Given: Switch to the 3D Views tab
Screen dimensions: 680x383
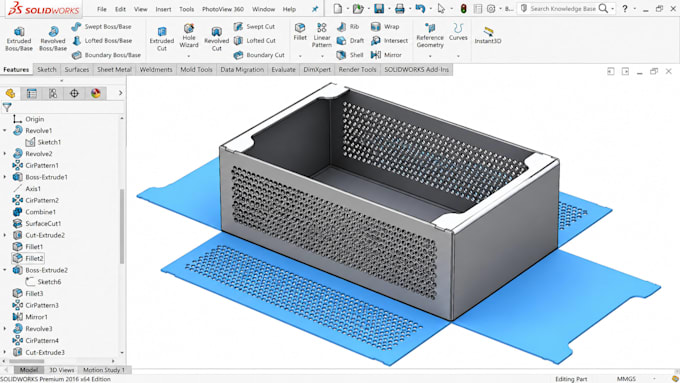Looking at the screenshot, I should [x=62, y=370].
